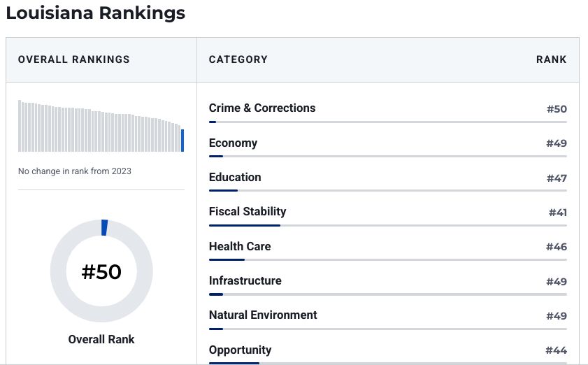Open the Fiscal Stability category
Screen dimensions: 588x365
[x=248, y=212]
